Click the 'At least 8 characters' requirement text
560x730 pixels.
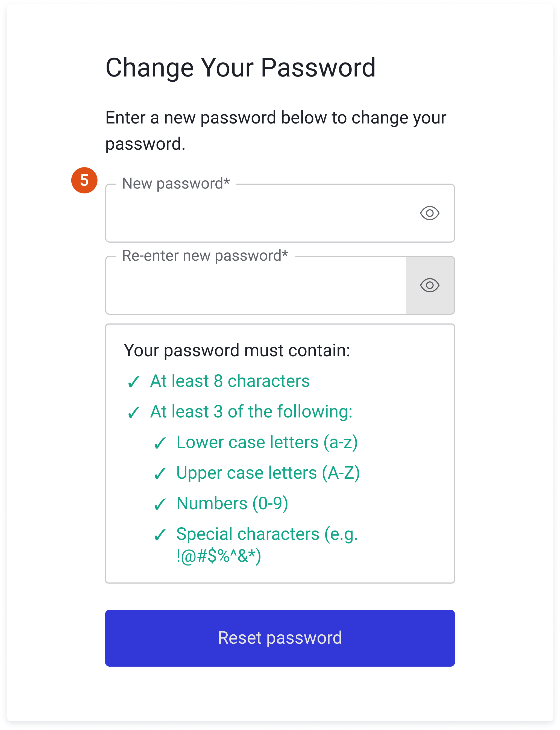click(230, 381)
